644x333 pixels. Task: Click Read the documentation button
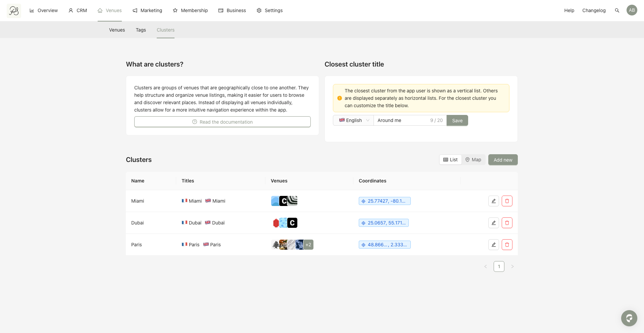(222, 122)
